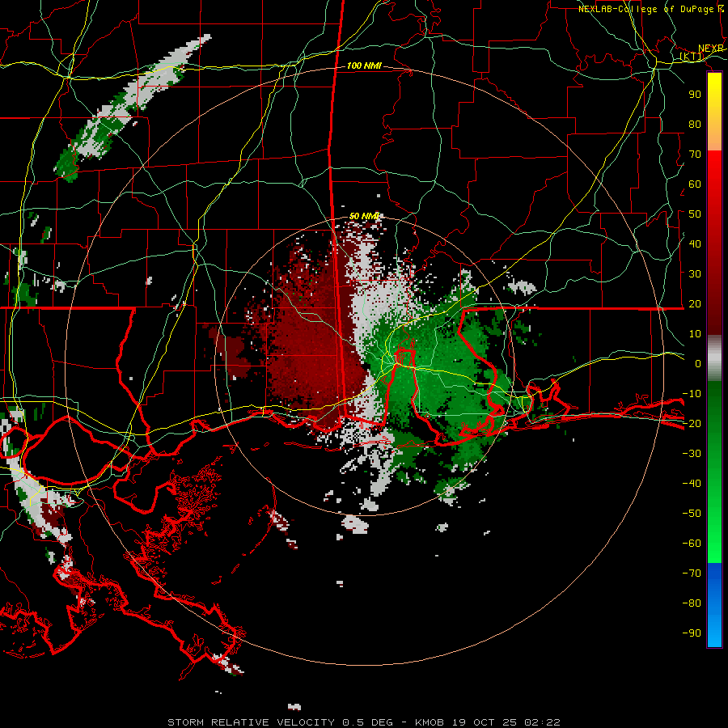The height and width of the screenshot is (728, 728).
Task: Click the -70 value on the velocity scale
Action: 692,574
